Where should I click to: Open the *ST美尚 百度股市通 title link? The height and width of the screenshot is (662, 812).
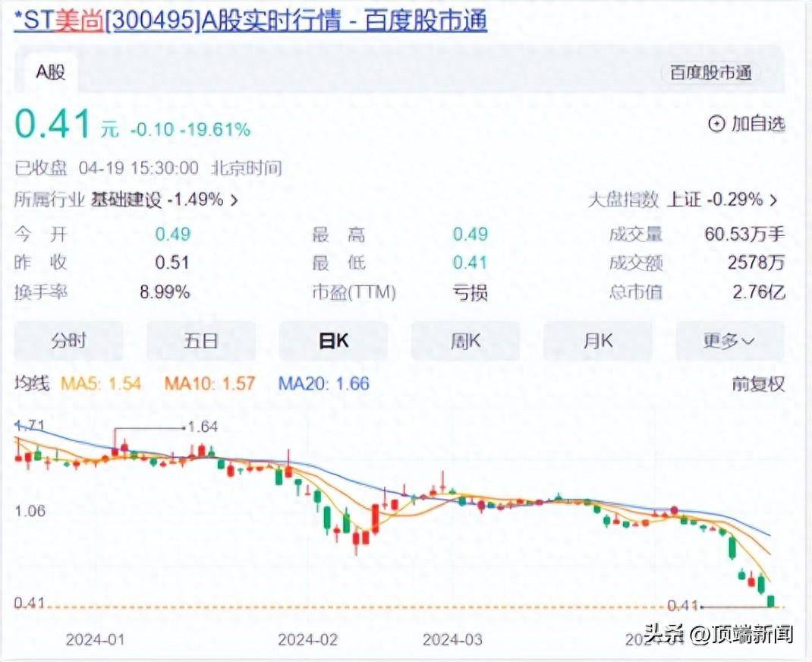[x=250, y=21]
